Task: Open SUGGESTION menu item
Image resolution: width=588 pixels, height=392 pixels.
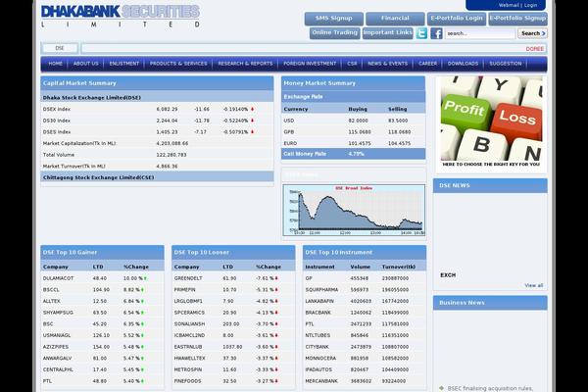Action: [x=505, y=64]
